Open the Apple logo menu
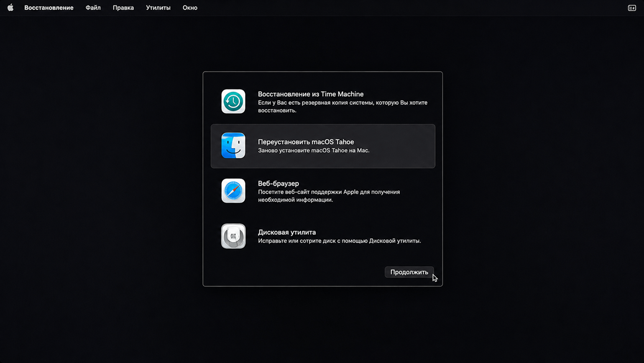Image resolution: width=644 pixels, height=363 pixels. tap(10, 8)
